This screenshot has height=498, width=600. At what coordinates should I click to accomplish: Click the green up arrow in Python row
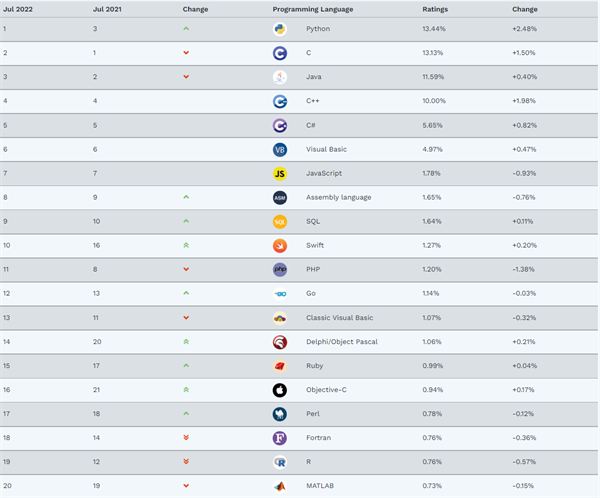point(186,29)
